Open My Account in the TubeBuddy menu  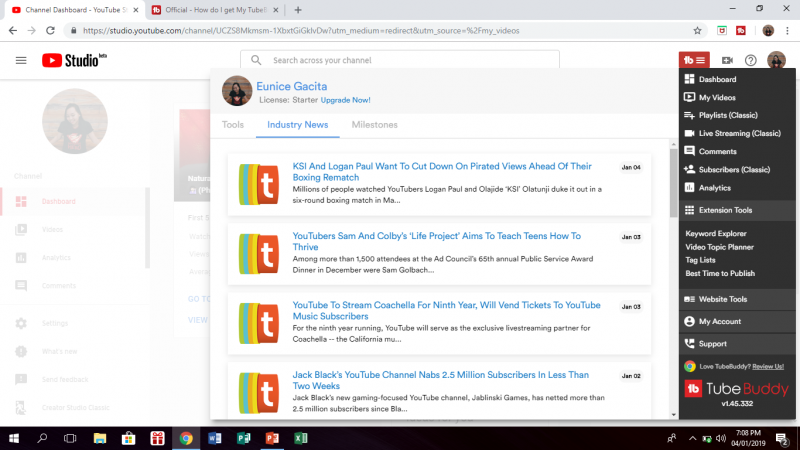tap(719, 321)
